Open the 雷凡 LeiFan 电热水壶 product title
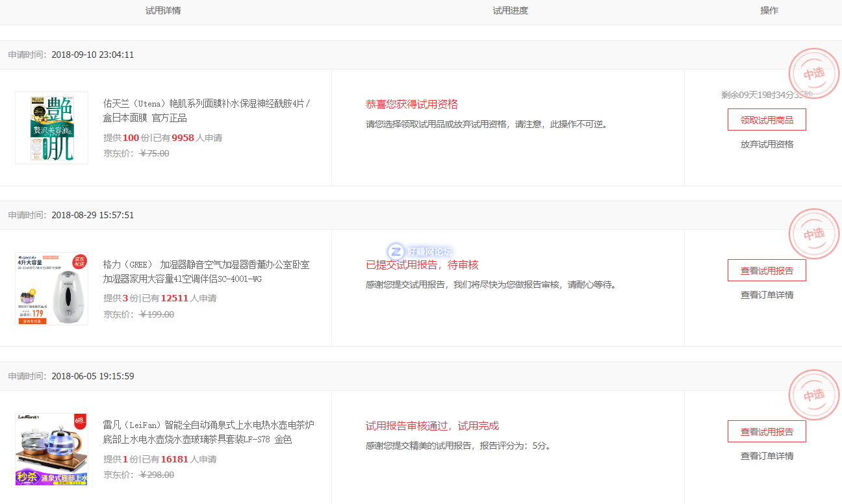 click(209, 433)
